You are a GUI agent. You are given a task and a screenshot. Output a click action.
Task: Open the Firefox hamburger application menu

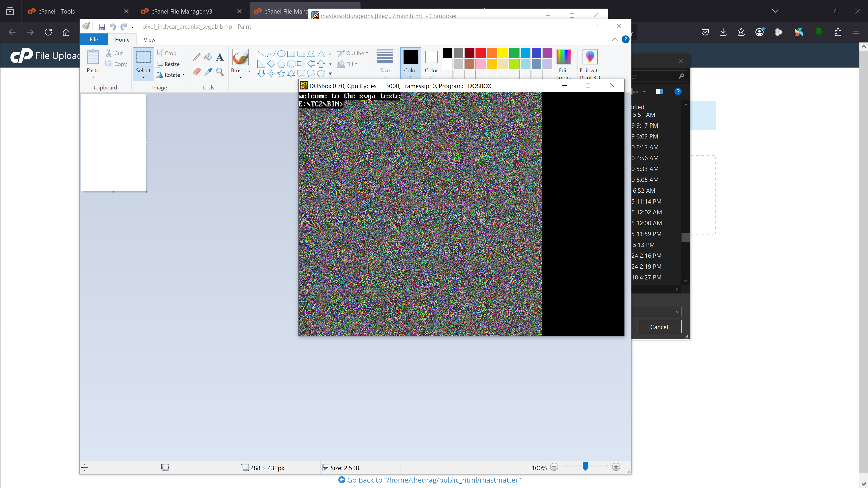point(856,32)
